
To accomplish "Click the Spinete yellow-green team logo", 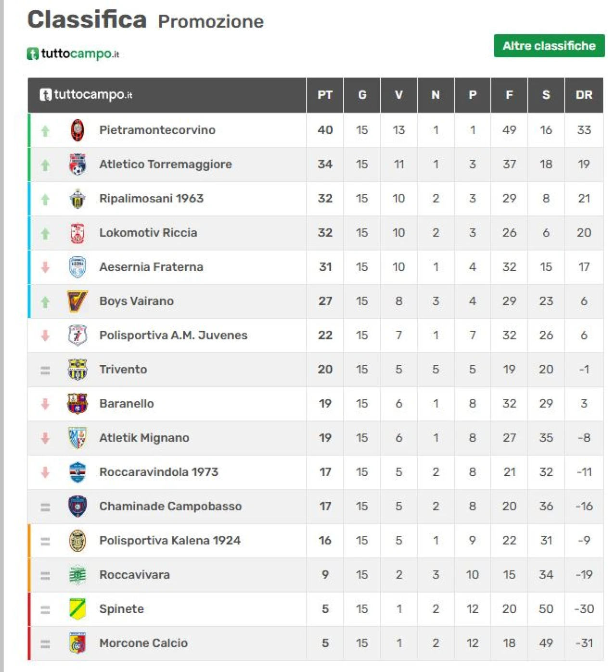I will (x=77, y=609).
